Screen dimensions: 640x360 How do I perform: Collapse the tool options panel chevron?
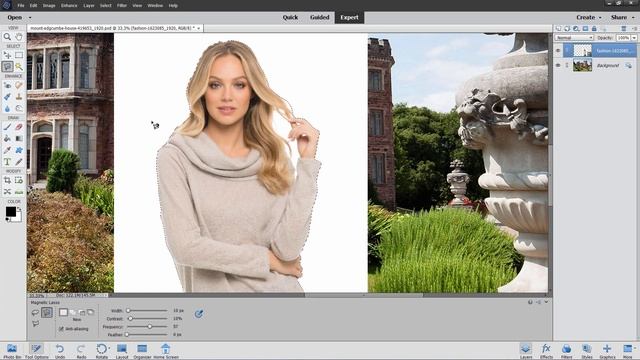(x=546, y=302)
